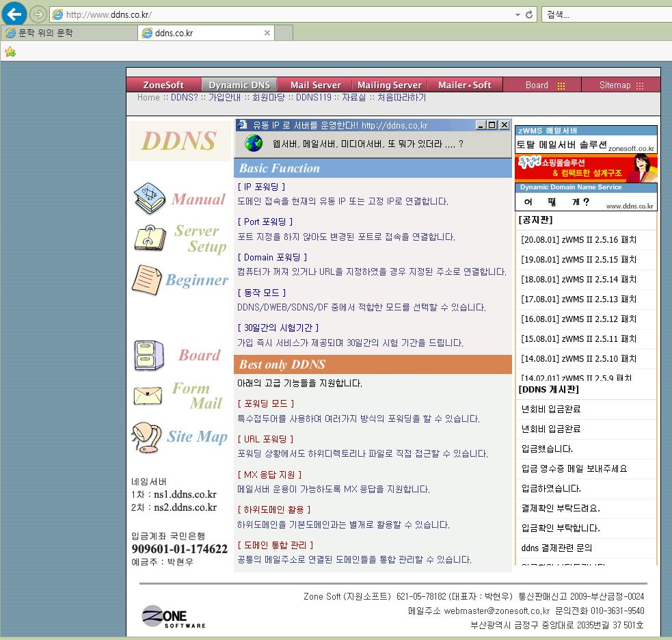This screenshot has width=672, height=640.
Task: Switch to the 문학 위의 문학 tab
Action: pos(68,33)
